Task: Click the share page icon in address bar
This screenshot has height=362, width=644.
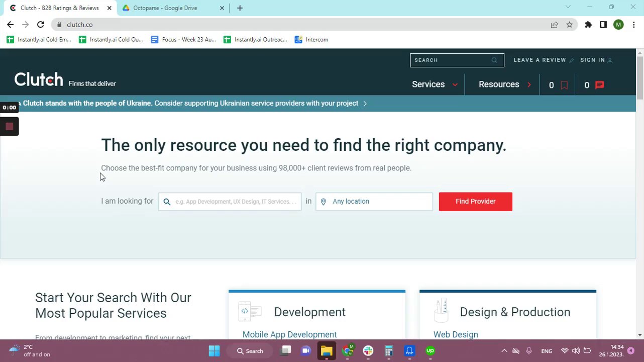Action: [x=554, y=25]
